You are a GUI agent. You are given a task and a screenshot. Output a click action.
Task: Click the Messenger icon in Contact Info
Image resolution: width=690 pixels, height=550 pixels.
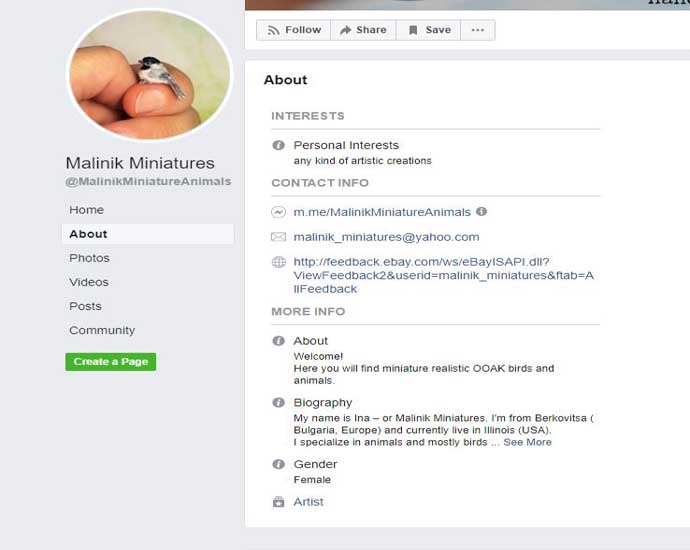278,212
